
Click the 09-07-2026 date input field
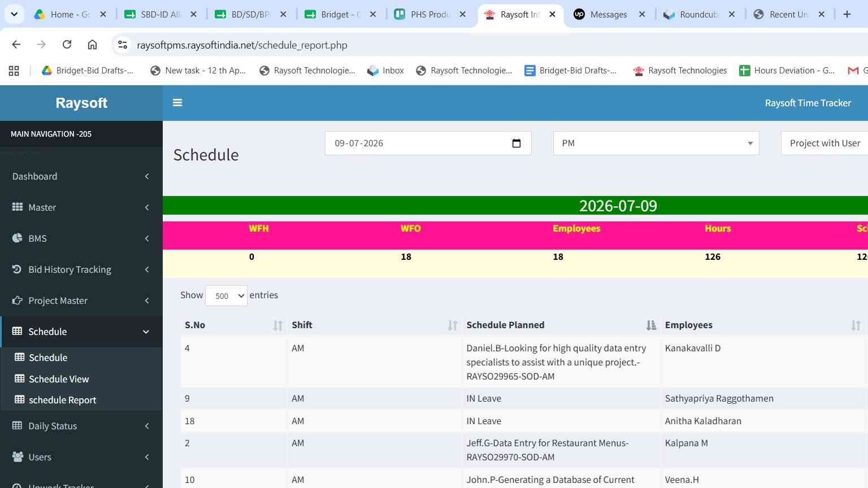coord(428,143)
